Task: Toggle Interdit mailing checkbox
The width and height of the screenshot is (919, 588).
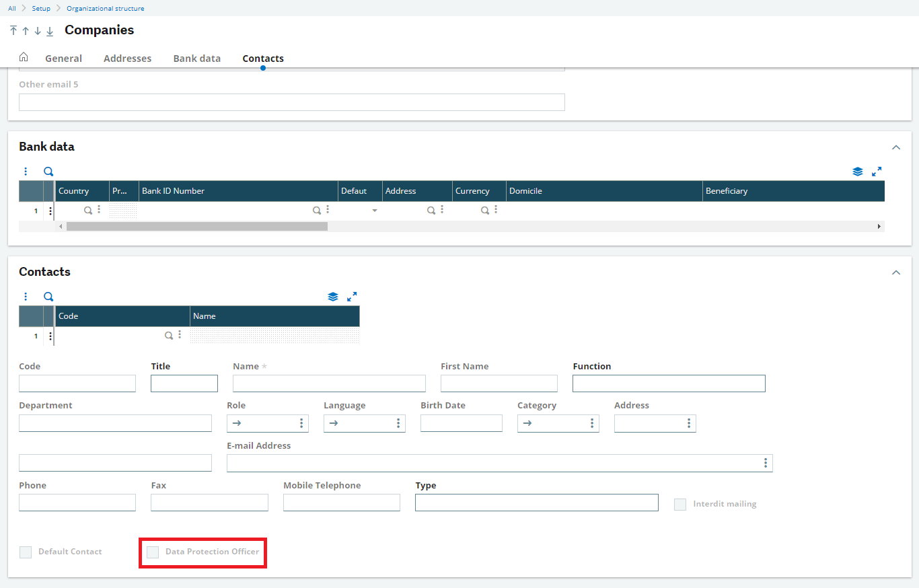Action: (680, 504)
